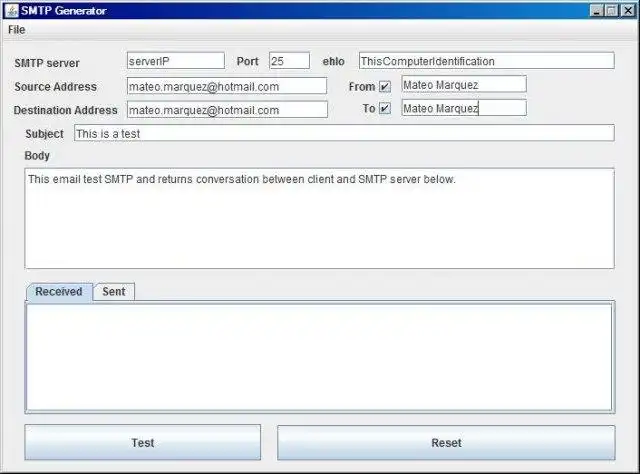Viewport: 640px width, 474px height.
Task: Focus the ehlo identification field
Action: click(x=487, y=61)
